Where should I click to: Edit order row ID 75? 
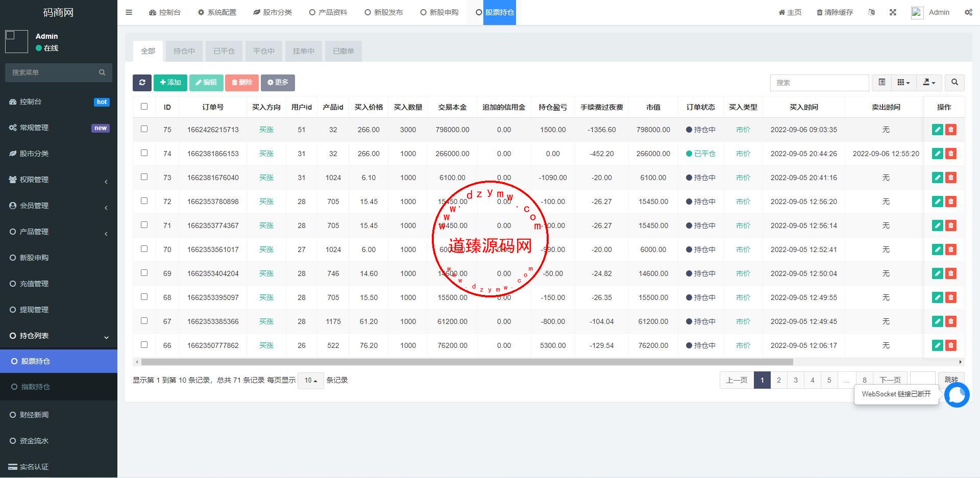click(x=937, y=130)
